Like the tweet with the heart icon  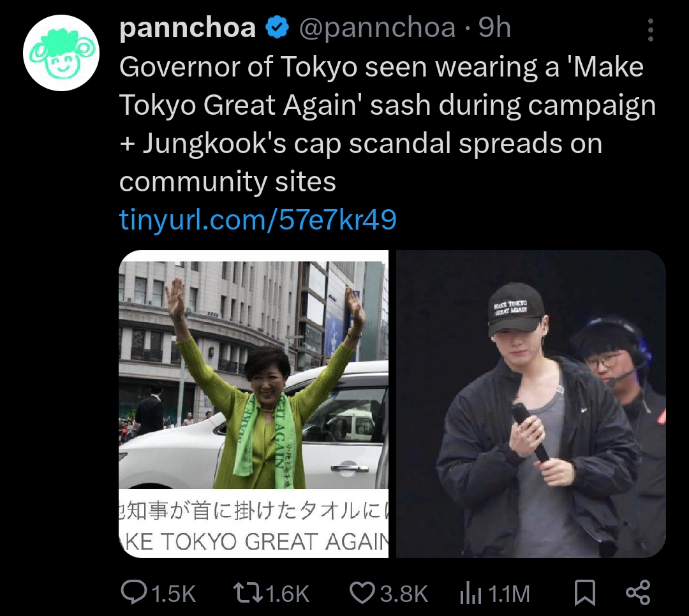click(x=362, y=592)
